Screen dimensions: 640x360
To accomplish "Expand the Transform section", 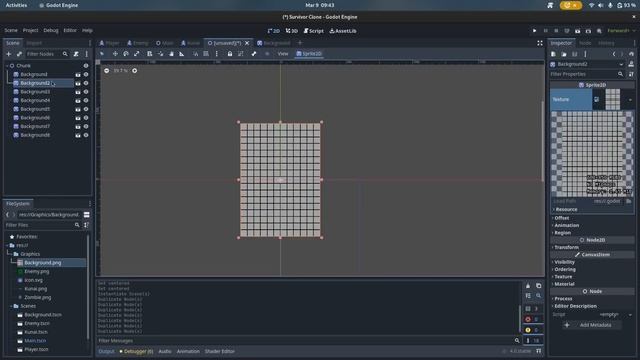I will click(566, 247).
